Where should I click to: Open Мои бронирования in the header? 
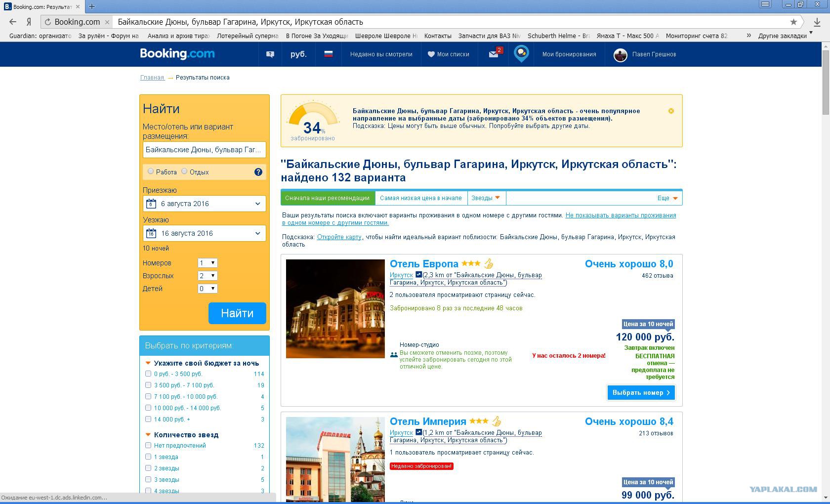(569, 54)
